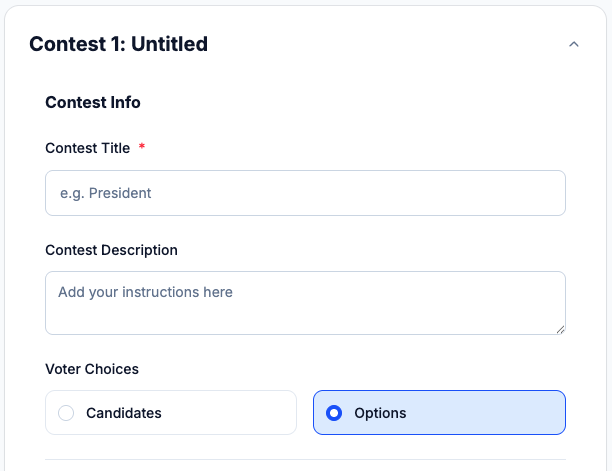Click the Contest Info section heading
Image resolution: width=612 pixels, height=471 pixels.
point(93,102)
